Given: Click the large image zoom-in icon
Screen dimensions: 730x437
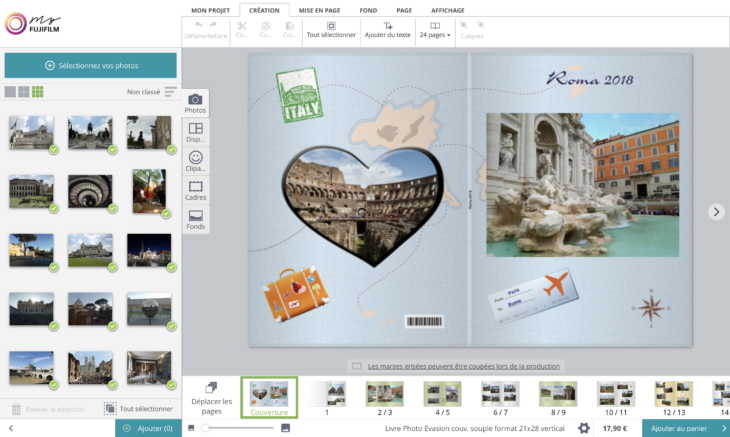Looking at the screenshot, I should [285, 428].
